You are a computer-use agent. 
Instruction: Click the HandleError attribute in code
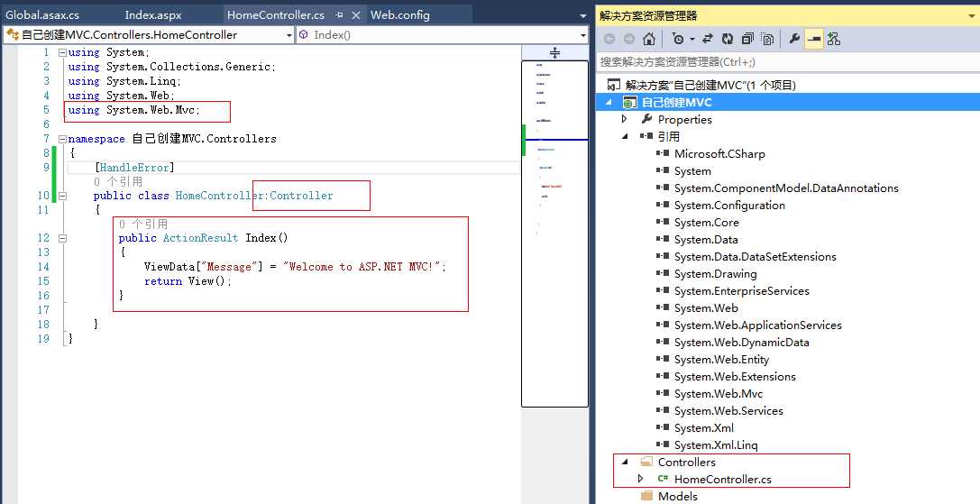click(x=134, y=168)
